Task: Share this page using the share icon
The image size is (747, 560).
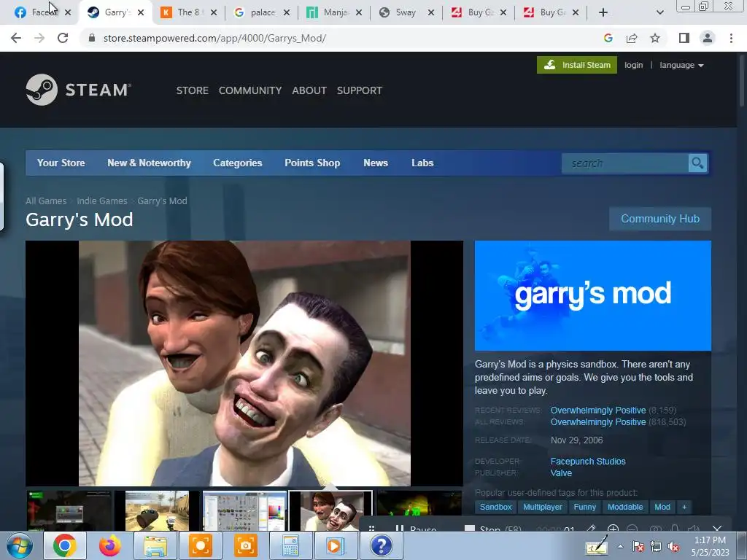Action: 632,38
